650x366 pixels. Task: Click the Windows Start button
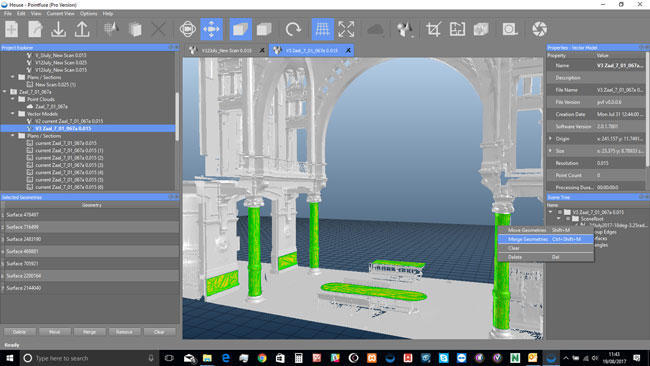(x=9, y=358)
